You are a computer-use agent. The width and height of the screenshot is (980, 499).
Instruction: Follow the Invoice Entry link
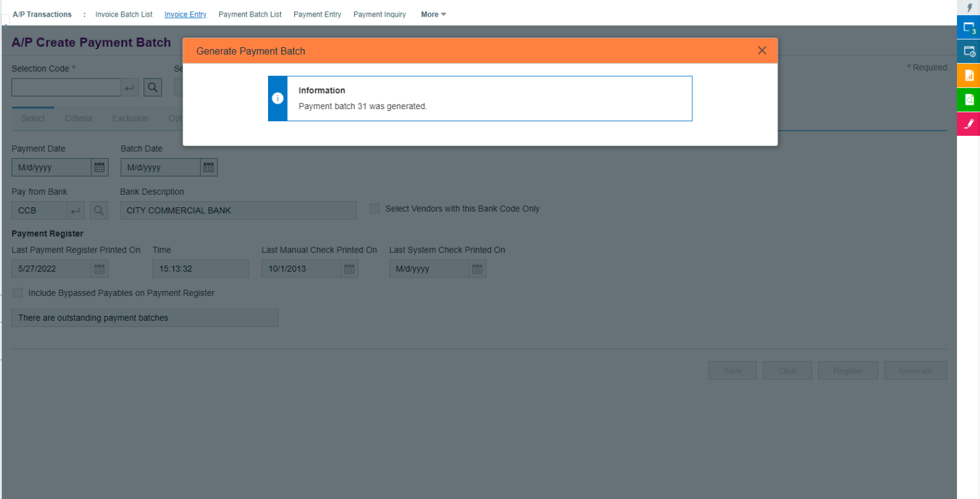(185, 14)
